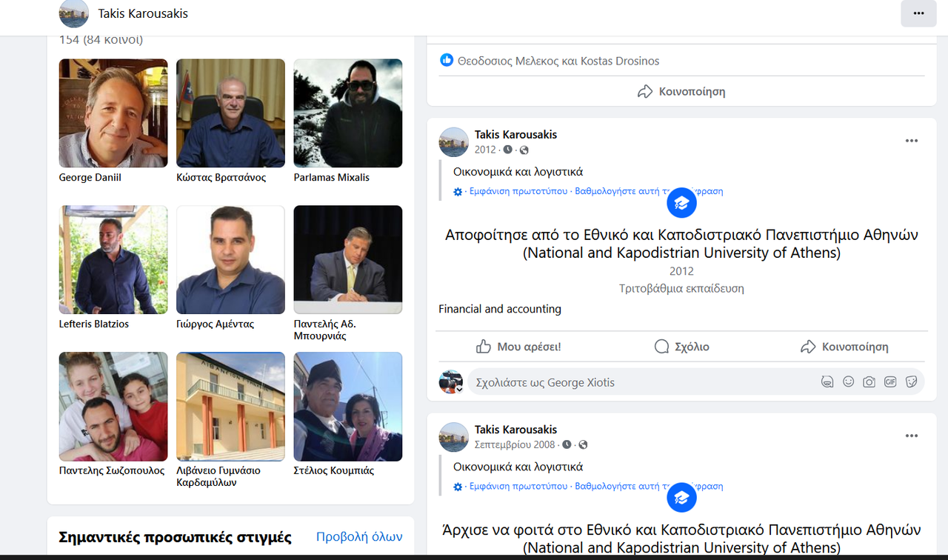948x560 pixels.
Task: Click the blue like reaction icon by Θεοδοσιος Μελεκος
Action: [447, 61]
